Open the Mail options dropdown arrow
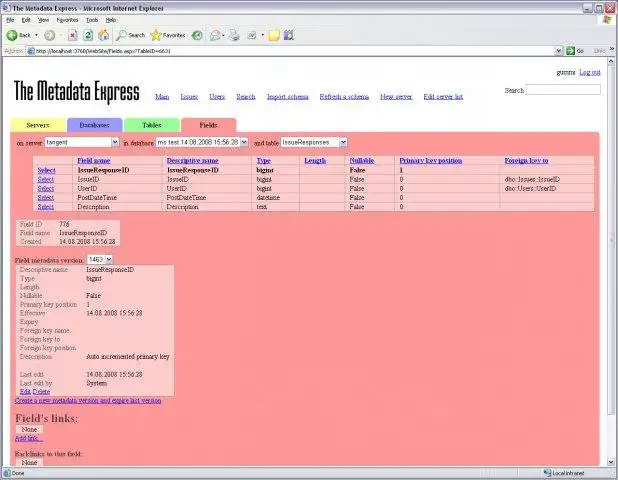This screenshot has width=618, height=480. 223,35
